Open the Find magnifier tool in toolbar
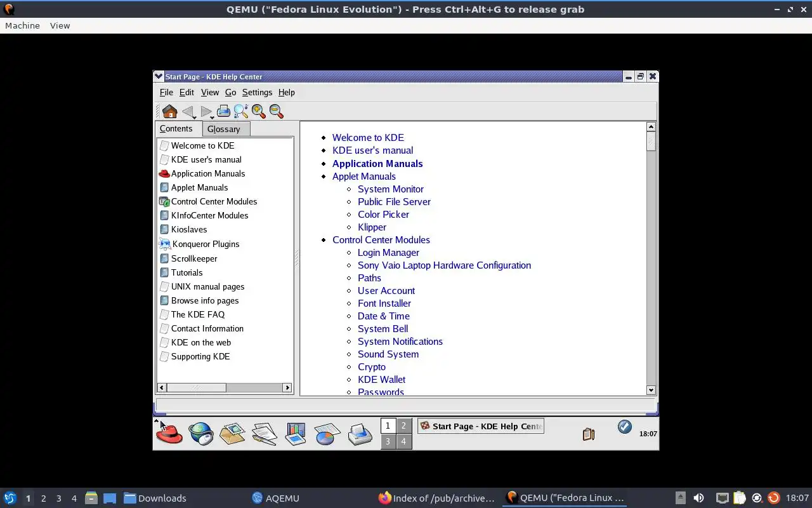The image size is (812, 508). click(241, 111)
